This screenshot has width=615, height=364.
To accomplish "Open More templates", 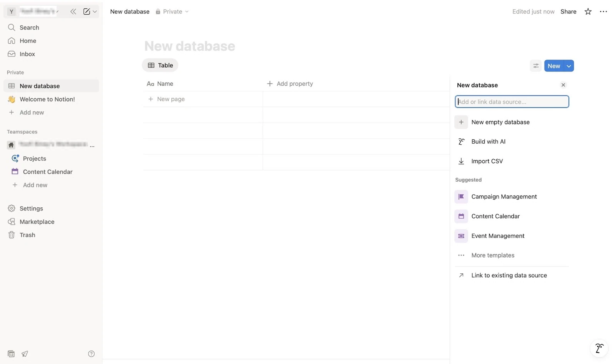I will pos(512,255).
